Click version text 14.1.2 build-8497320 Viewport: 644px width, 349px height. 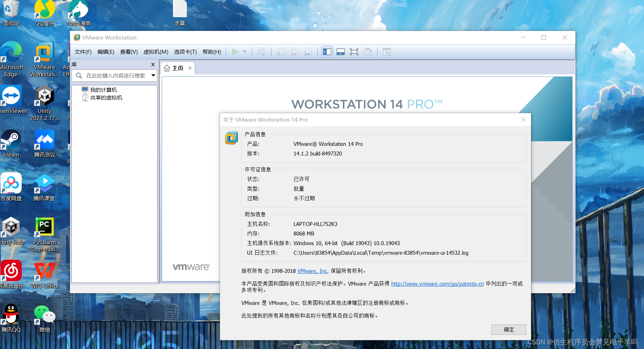(x=318, y=154)
